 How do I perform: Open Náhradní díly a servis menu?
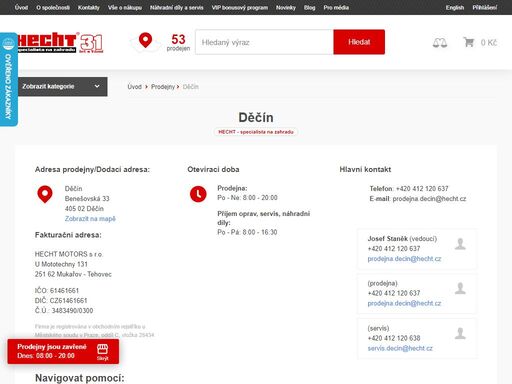[x=177, y=7]
